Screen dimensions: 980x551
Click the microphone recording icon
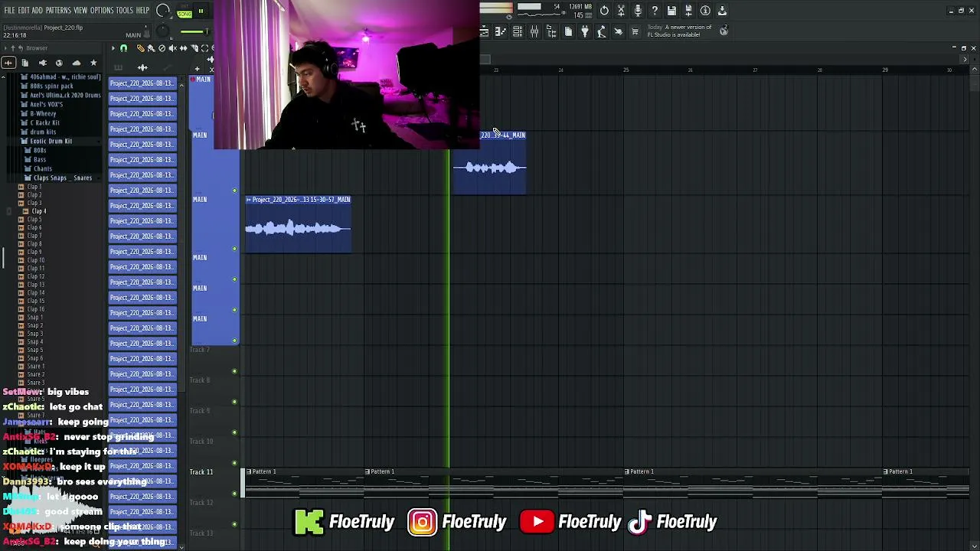638,11
